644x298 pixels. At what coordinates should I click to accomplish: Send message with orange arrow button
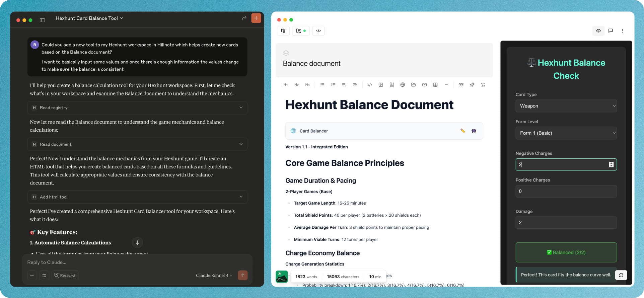pos(243,275)
